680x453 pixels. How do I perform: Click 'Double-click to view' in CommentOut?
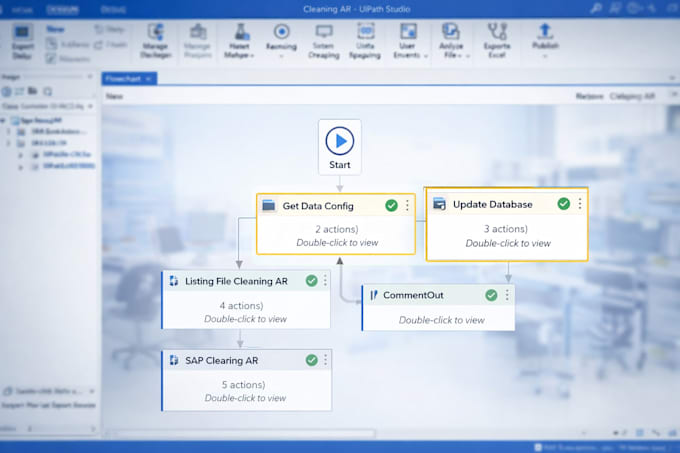pyautogui.click(x=441, y=320)
